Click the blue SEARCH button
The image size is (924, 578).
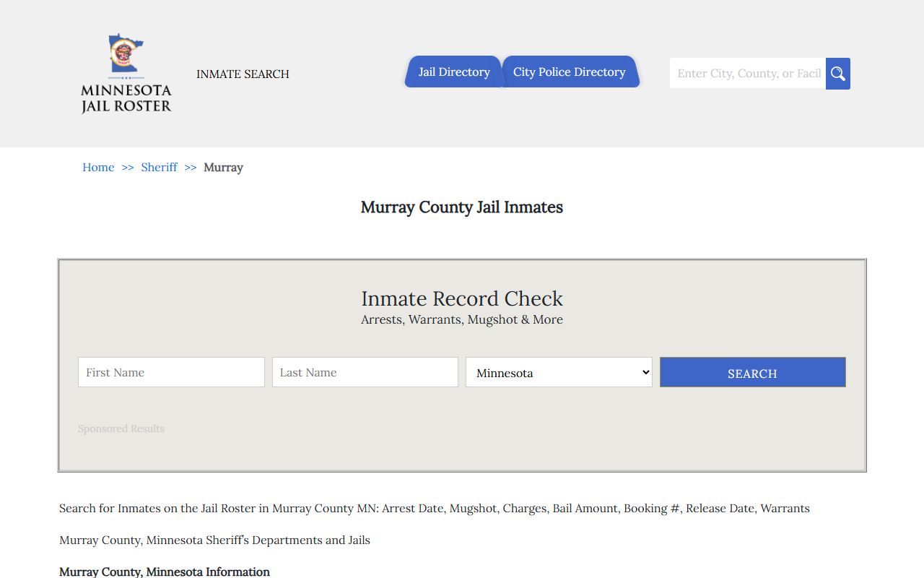click(752, 372)
